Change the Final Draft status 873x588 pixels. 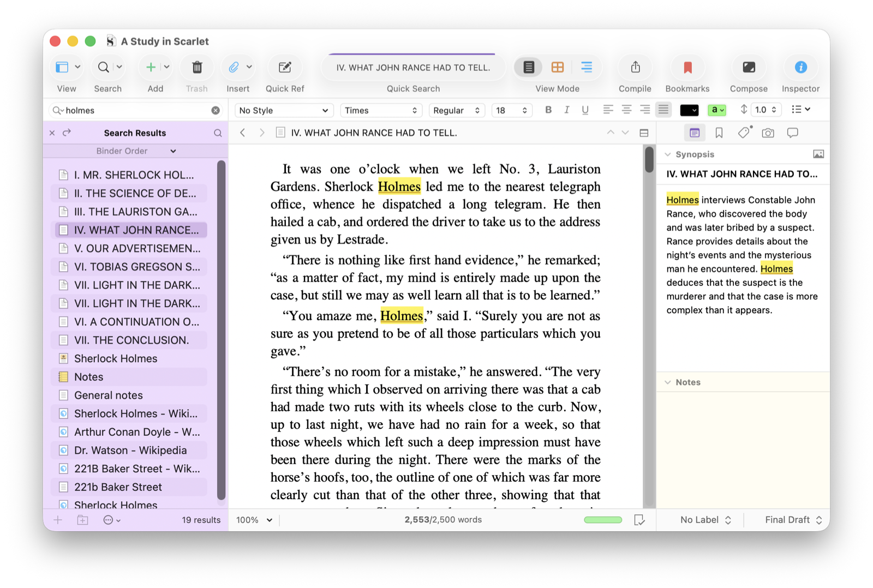(793, 520)
